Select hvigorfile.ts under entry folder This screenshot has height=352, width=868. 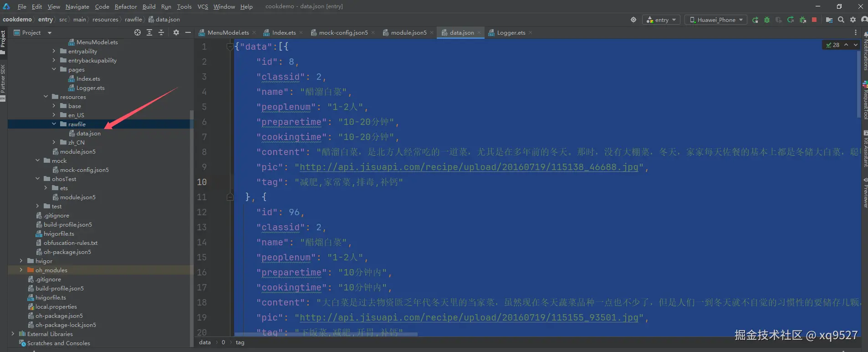coord(59,233)
